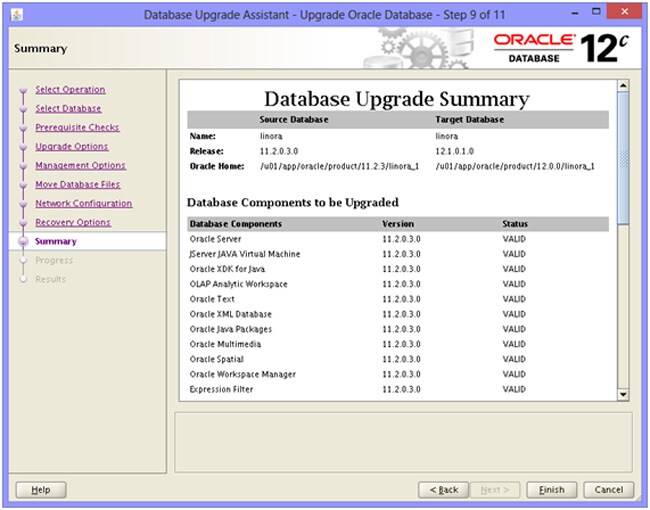
Task: Click the Source Database header
Action: click(x=294, y=119)
